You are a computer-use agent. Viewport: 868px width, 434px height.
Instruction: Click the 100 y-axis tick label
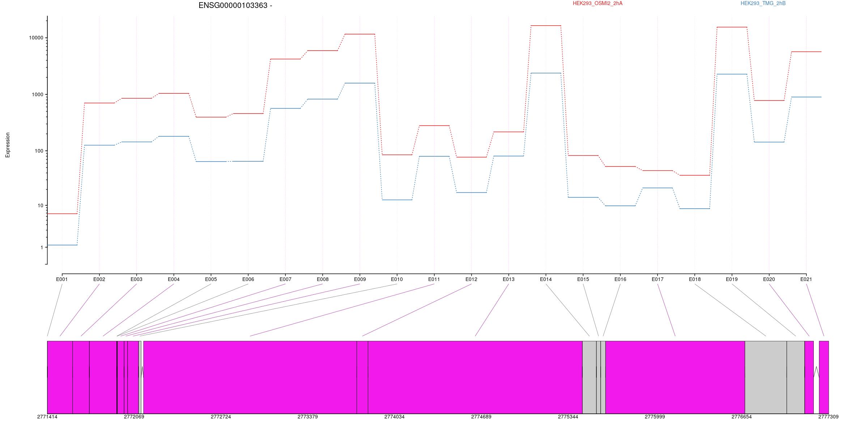39,151
